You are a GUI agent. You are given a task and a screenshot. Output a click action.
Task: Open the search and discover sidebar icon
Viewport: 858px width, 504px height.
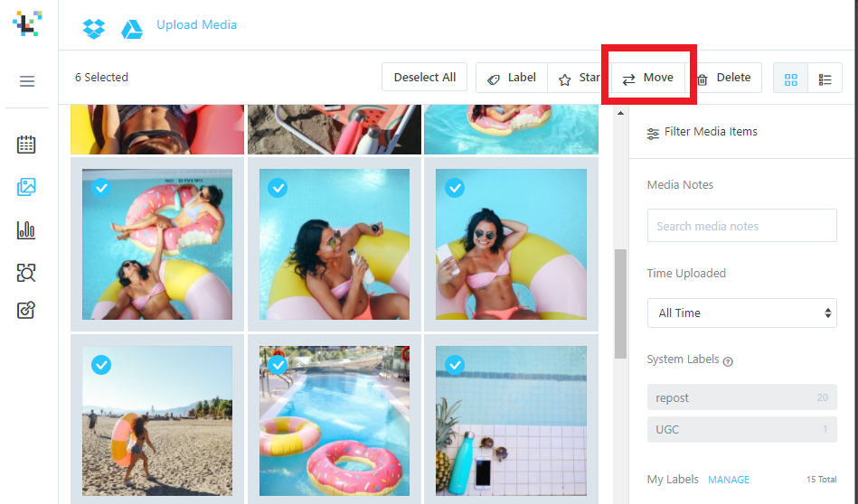[x=26, y=272]
